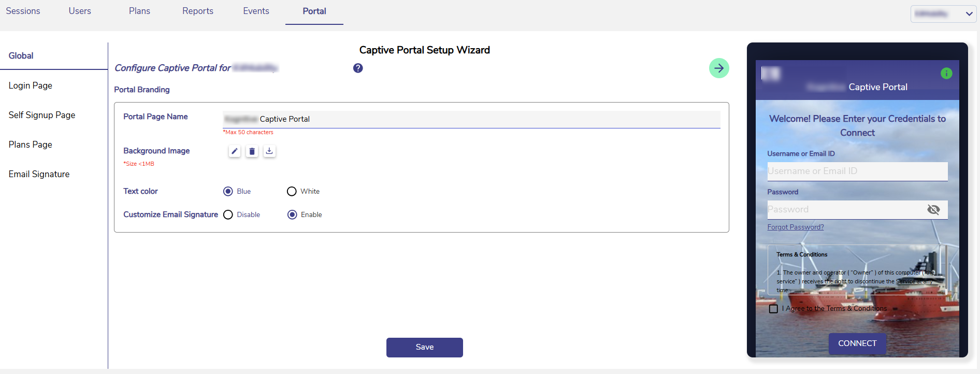Open Login Page in sidebar
The image size is (980, 374).
[x=31, y=85]
